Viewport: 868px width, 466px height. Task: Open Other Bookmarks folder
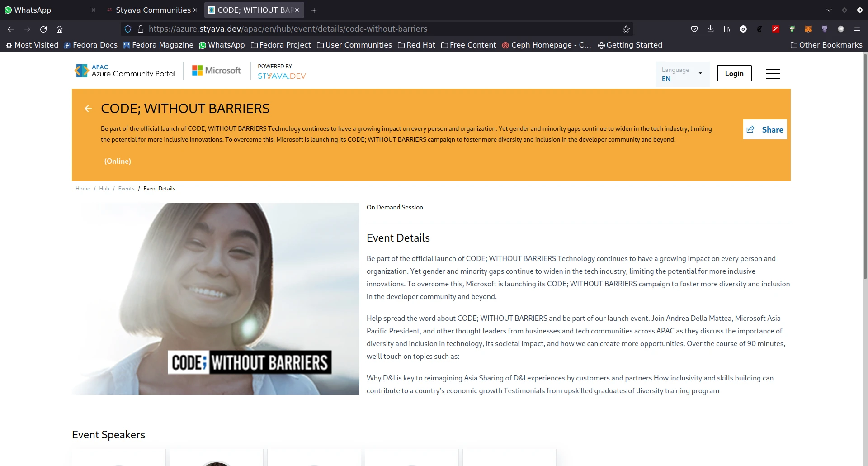[826, 45]
